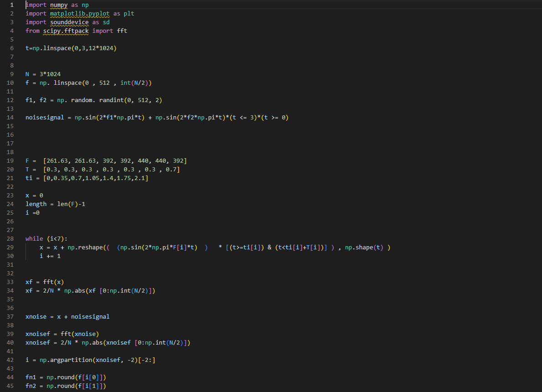Click '(t >= 0)' at the end of line 14
The image size is (542, 392).
(275, 117)
